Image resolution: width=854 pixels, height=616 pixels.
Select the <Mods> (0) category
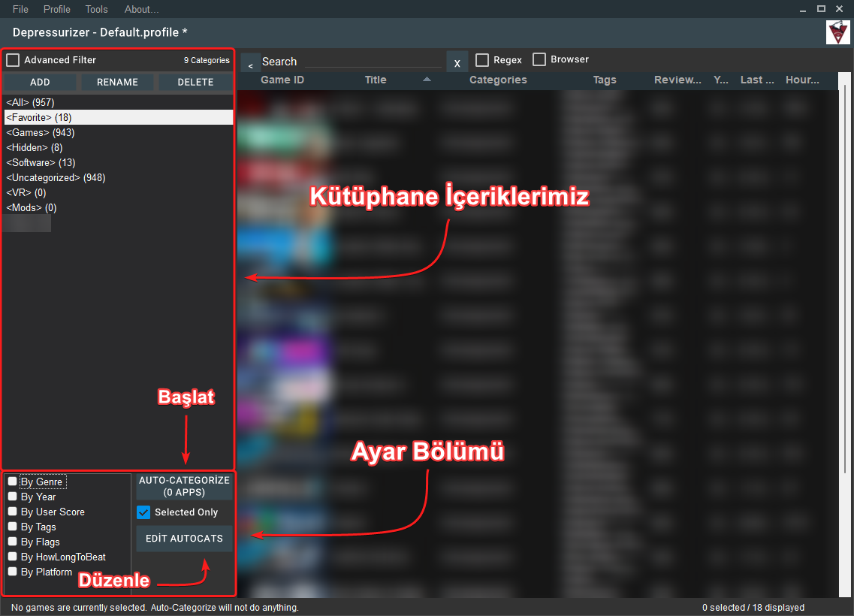click(118, 207)
